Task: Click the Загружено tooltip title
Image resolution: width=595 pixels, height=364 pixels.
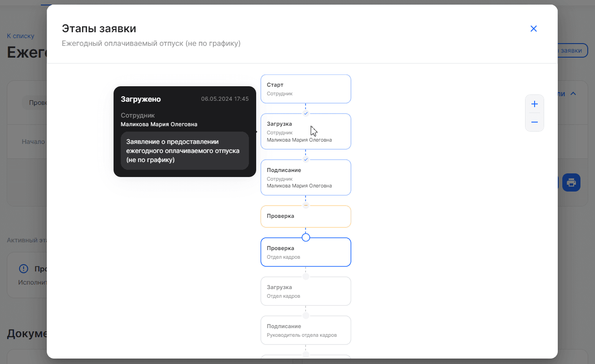Action: coord(141,99)
